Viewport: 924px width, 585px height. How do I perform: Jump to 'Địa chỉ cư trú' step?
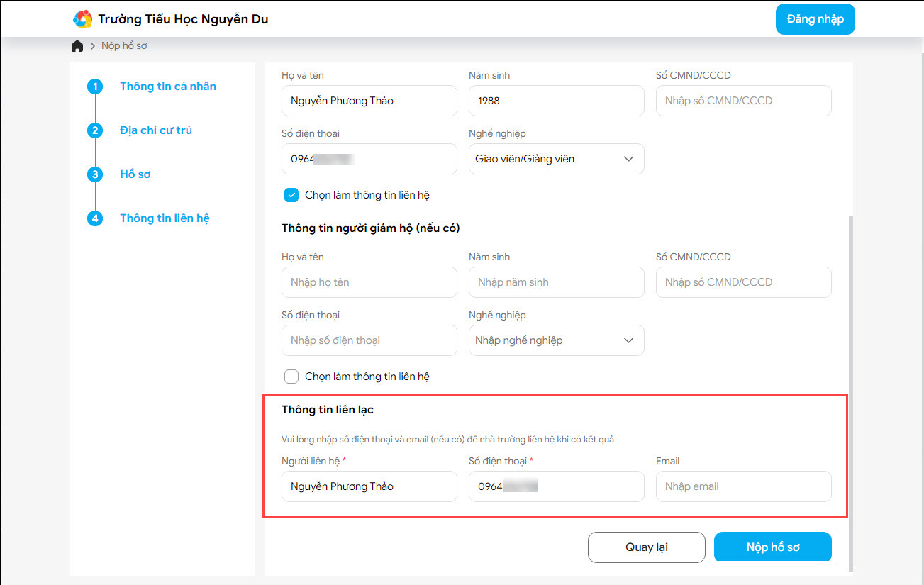(156, 130)
